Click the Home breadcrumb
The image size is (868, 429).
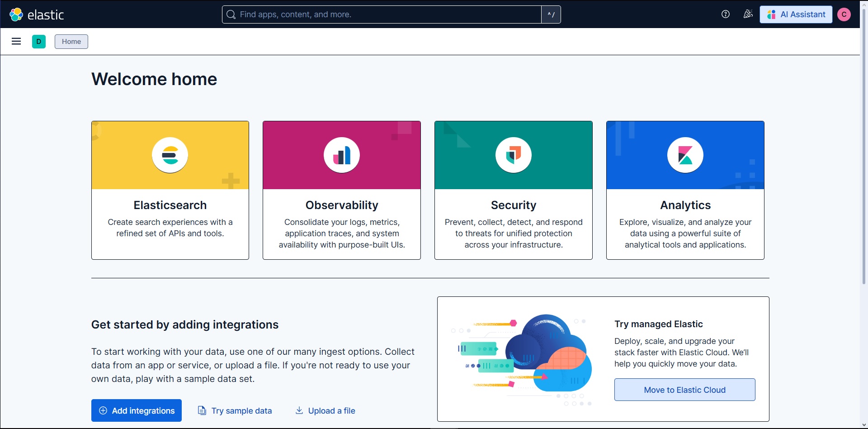pyautogui.click(x=71, y=42)
